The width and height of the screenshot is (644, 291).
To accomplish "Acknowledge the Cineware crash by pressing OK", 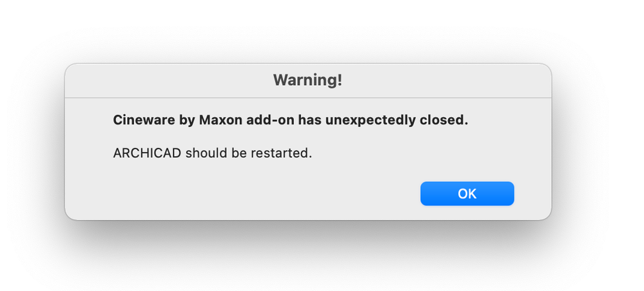I will coord(467,194).
